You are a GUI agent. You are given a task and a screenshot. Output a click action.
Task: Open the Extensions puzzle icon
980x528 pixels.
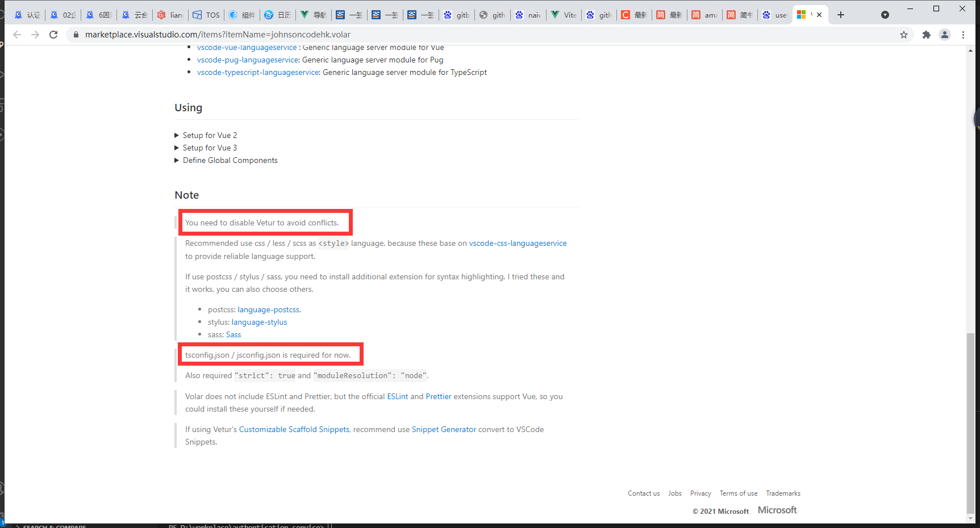pyautogui.click(x=927, y=35)
